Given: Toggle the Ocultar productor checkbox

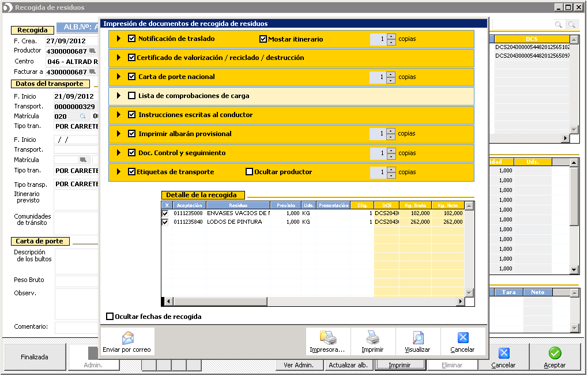Looking at the screenshot, I should pos(250,172).
